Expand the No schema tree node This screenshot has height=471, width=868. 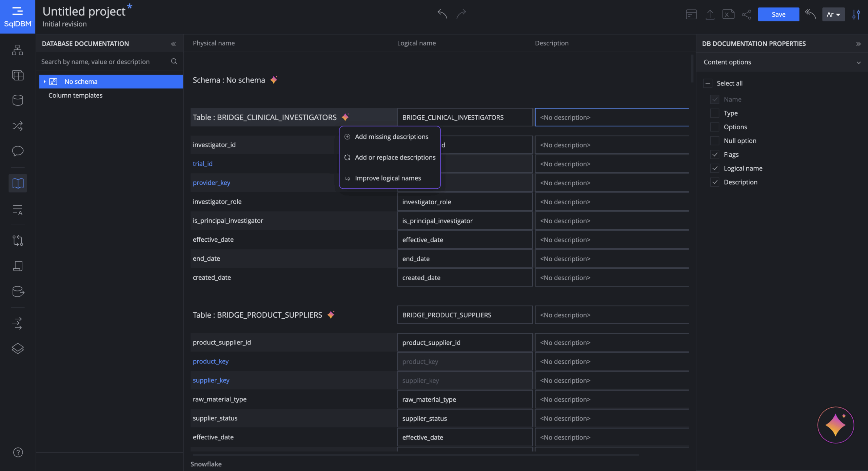(45, 81)
